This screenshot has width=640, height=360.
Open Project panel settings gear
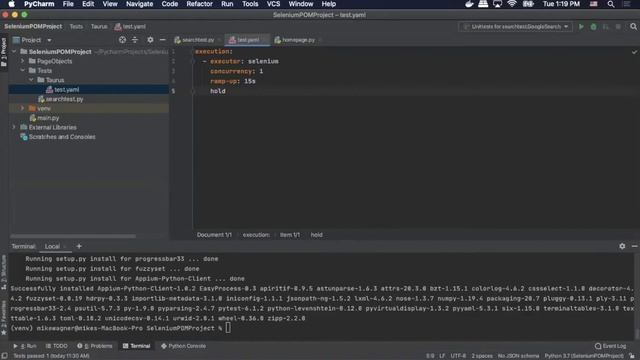click(150, 40)
